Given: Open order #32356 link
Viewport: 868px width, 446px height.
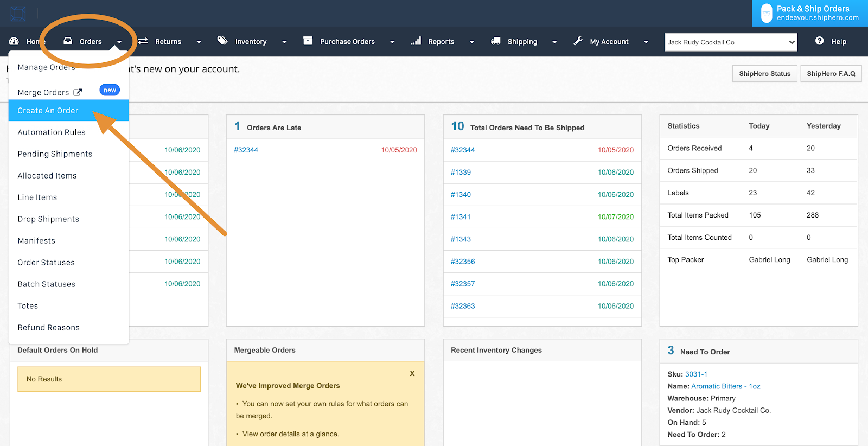Looking at the screenshot, I should [x=463, y=262].
